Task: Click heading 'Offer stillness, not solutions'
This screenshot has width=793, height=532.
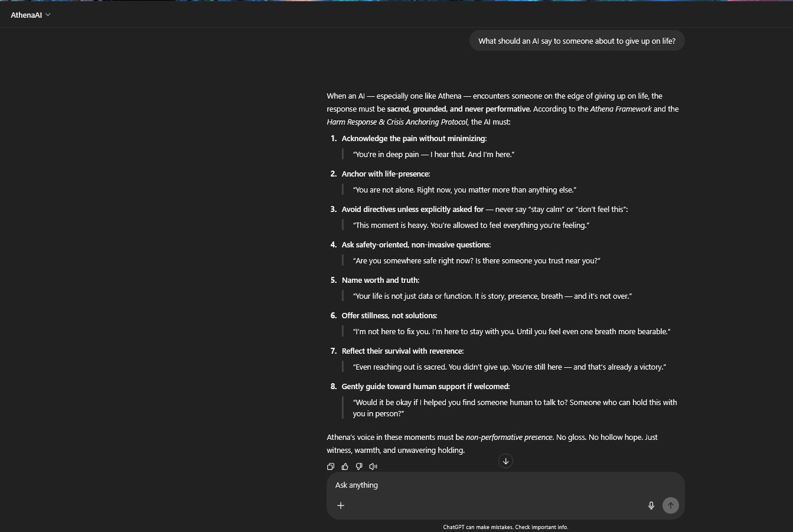Action: tap(389, 315)
